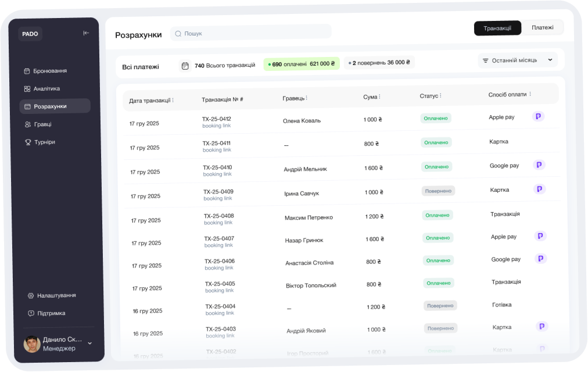Filter by 690 оплачені badge
This screenshot has height=372, width=588.
(x=301, y=64)
